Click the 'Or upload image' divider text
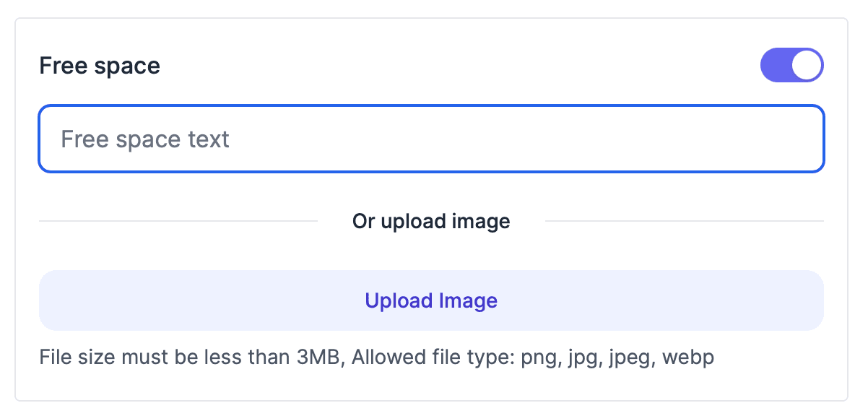The height and width of the screenshot is (416, 868). (x=431, y=221)
